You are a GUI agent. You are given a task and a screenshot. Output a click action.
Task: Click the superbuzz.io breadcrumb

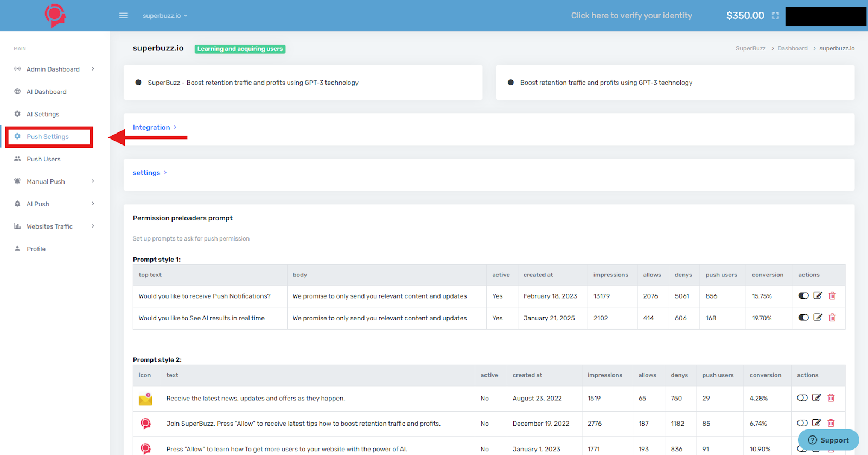(837, 49)
